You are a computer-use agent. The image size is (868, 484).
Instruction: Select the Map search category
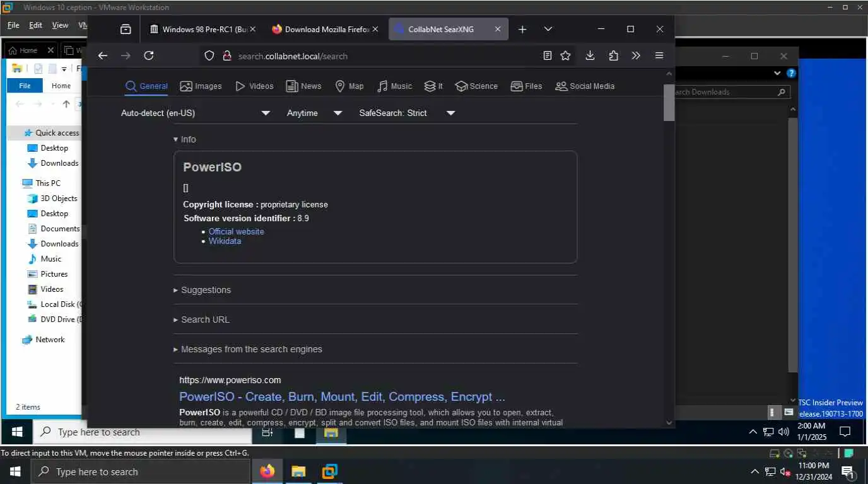click(x=349, y=86)
